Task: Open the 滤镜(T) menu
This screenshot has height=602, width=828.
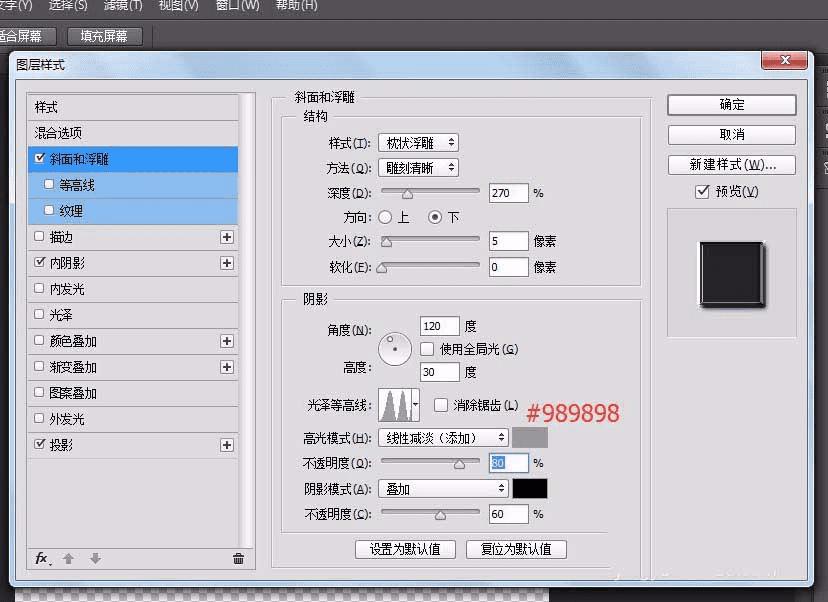Action: (123, 6)
